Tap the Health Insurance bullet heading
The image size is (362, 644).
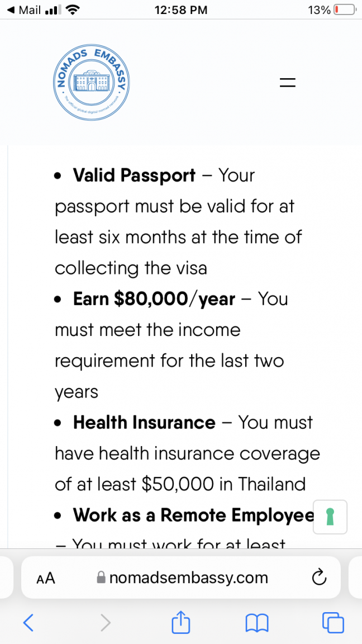[x=144, y=422]
